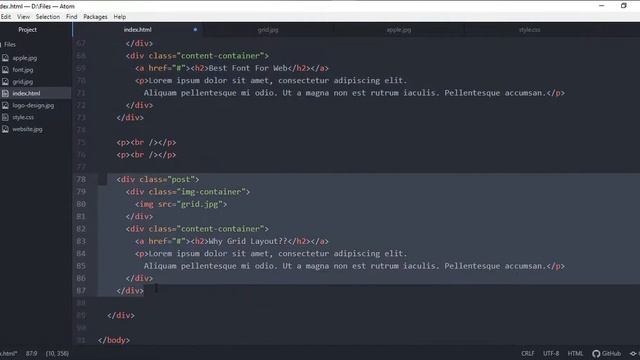Click the GitHub icon in status bar
The height and width of the screenshot is (360, 640).
tap(596, 353)
